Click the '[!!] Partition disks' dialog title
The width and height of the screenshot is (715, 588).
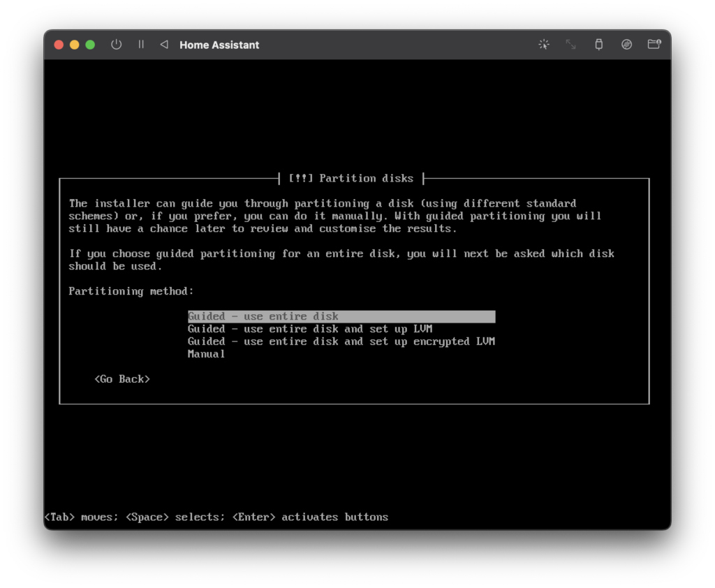pyautogui.click(x=351, y=178)
